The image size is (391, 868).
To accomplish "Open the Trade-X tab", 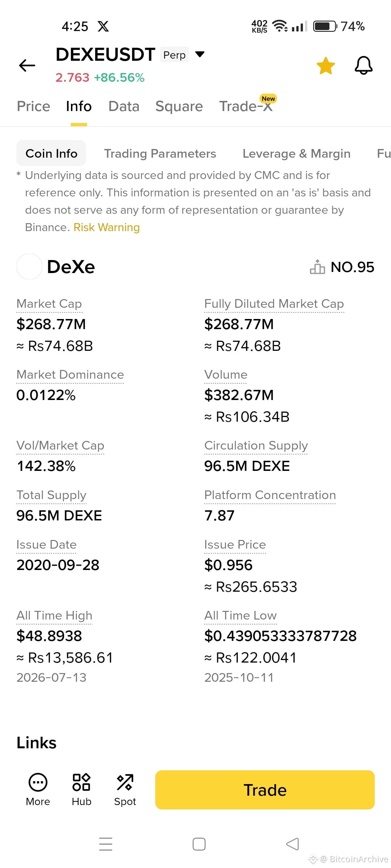I will (246, 106).
